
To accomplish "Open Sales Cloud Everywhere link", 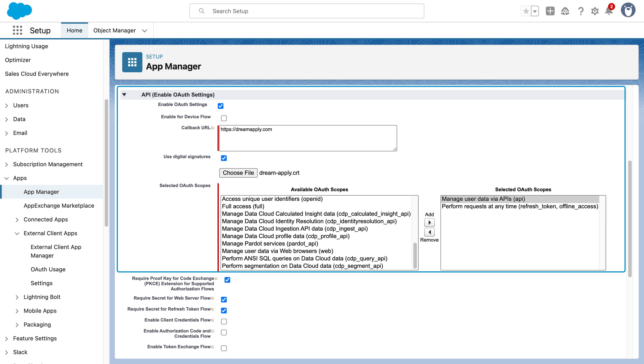I will [37, 74].
